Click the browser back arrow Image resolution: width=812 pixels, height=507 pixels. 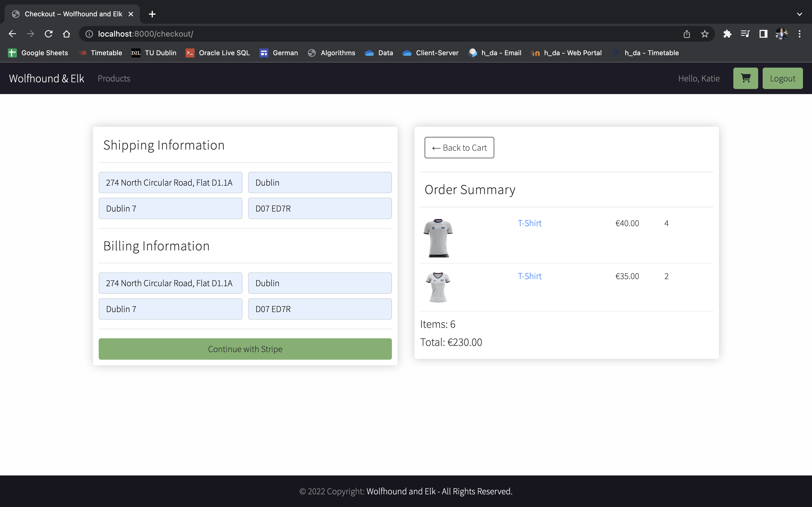[x=12, y=34]
